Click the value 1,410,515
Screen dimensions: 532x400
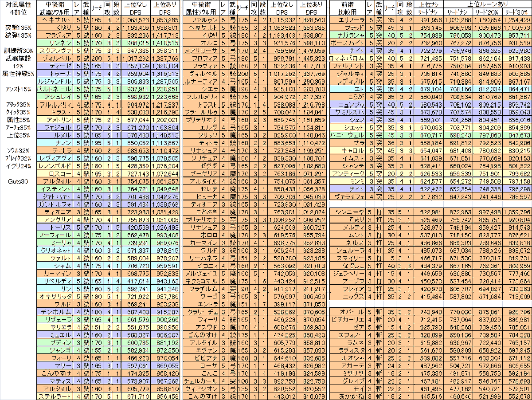[x=165, y=43]
